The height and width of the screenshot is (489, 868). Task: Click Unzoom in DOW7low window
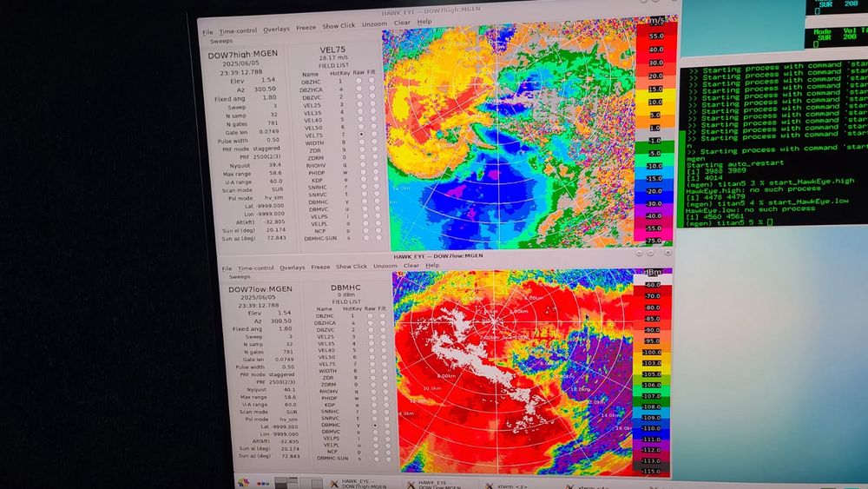click(385, 266)
